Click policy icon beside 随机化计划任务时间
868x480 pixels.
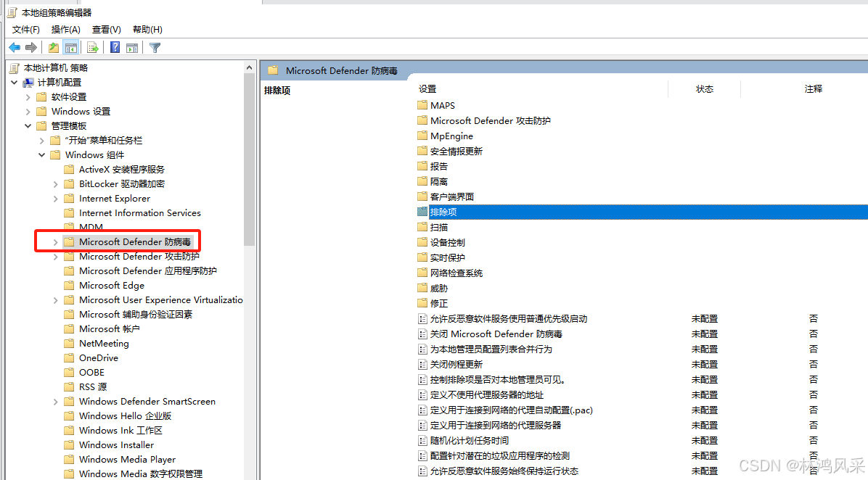[422, 441]
